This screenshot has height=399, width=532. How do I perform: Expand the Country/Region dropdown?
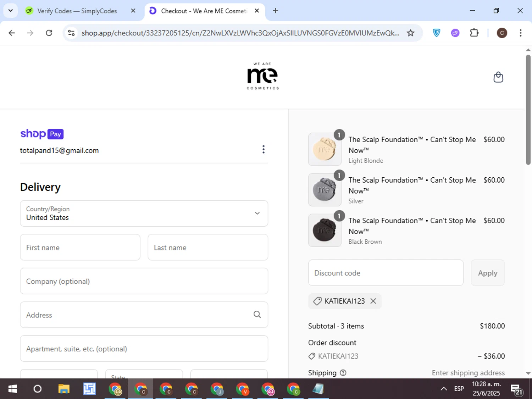coord(144,214)
